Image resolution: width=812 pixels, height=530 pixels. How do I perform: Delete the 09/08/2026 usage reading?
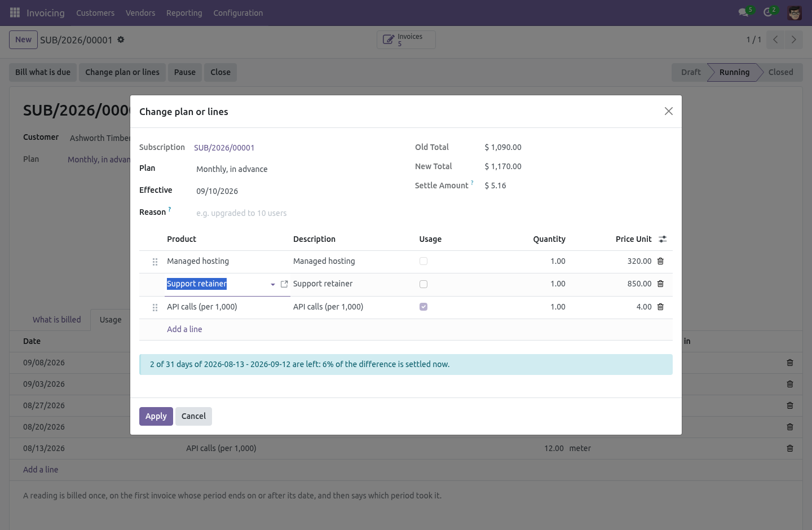(790, 363)
